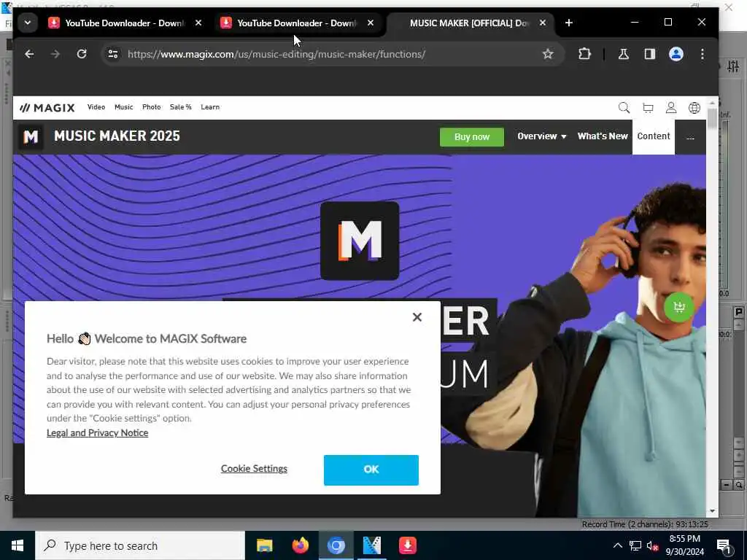Open the Windows Start menu
This screenshot has height=560, width=747.
[x=18, y=545]
